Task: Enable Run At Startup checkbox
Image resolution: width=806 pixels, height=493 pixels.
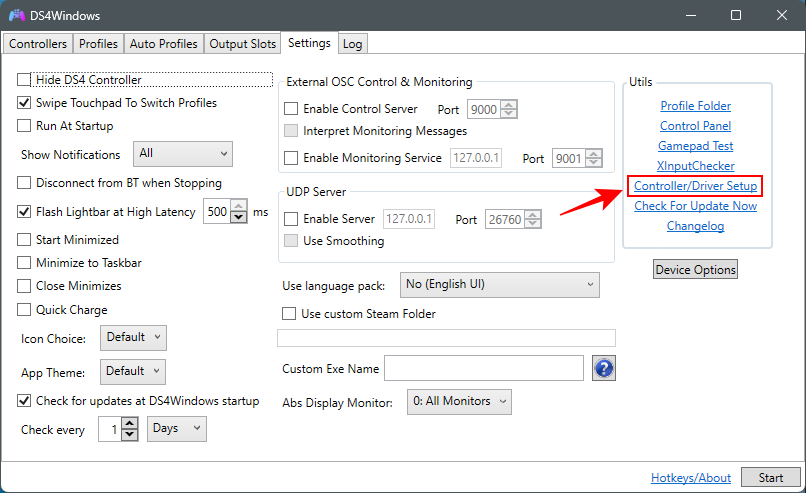Action: click(x=24, y=125)
